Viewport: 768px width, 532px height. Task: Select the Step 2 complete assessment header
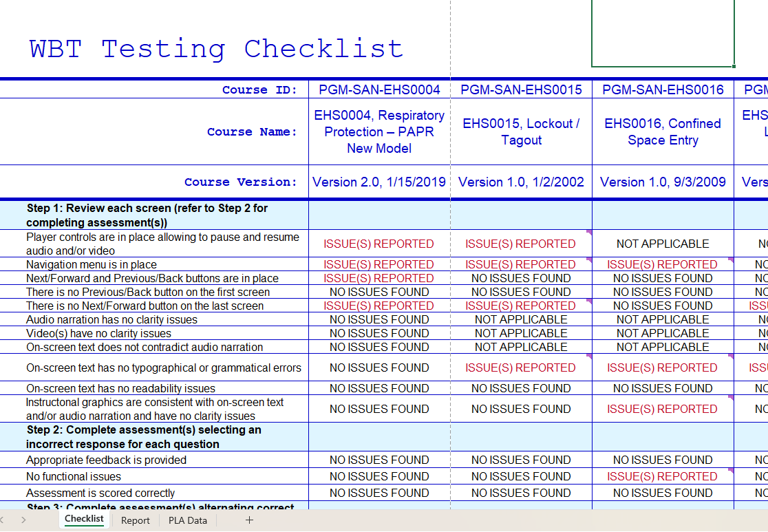153,436
